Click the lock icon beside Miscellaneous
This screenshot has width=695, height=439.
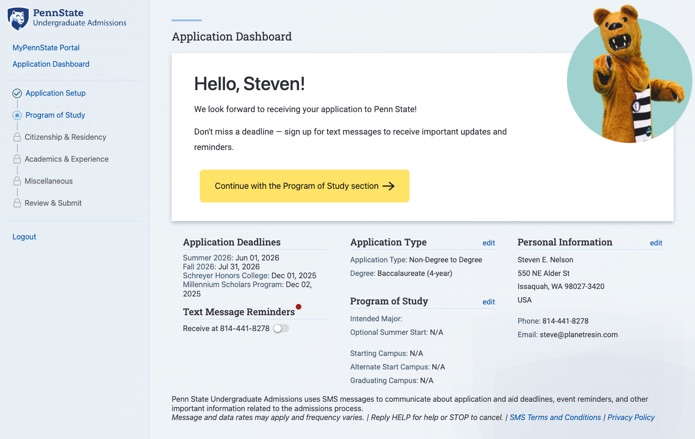click(x=17, y=181)
